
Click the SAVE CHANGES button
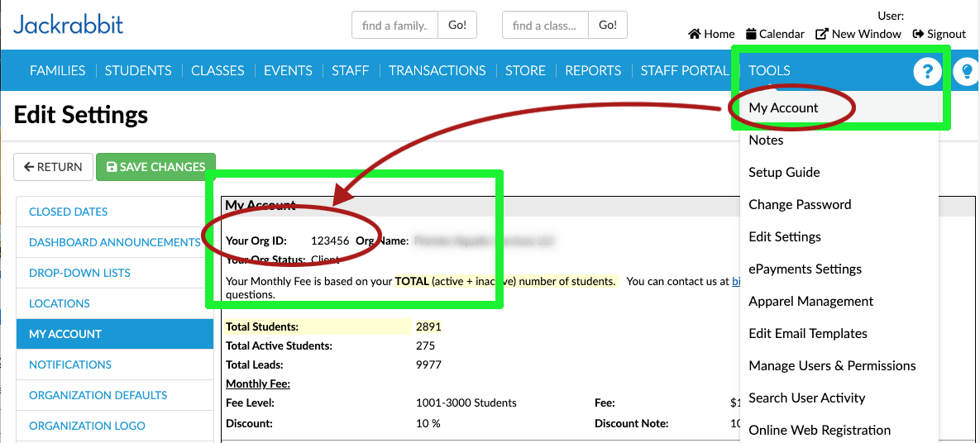tap(155, 167)
